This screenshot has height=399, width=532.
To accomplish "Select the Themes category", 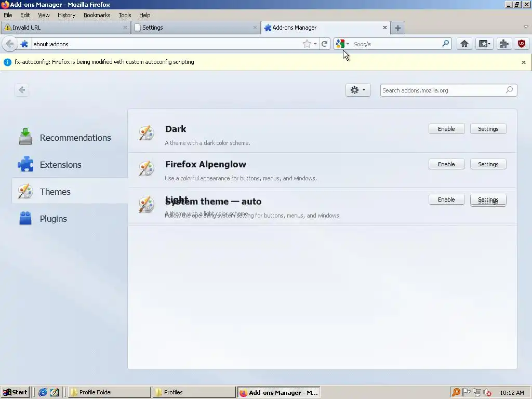I will point(70,191).
